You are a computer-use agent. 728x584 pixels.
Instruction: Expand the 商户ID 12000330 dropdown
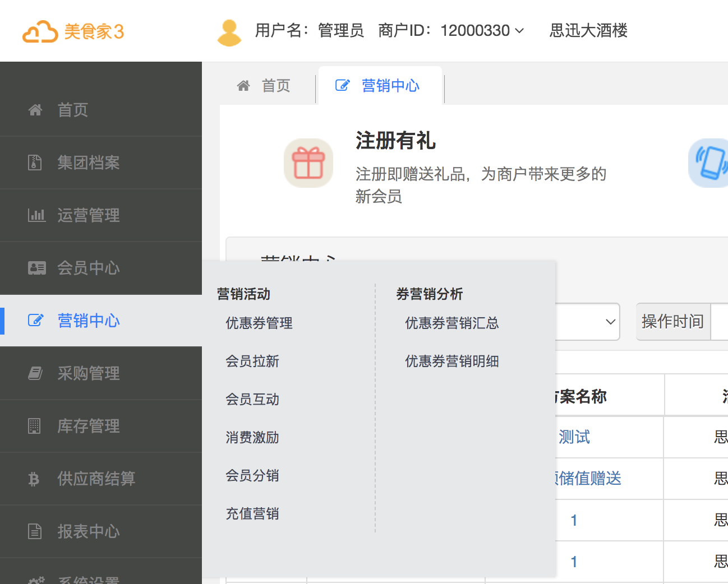point(519,31)
